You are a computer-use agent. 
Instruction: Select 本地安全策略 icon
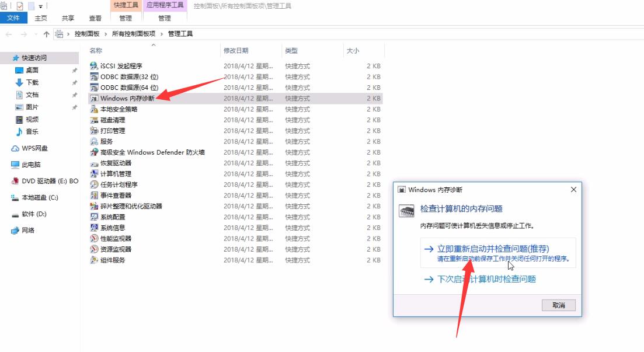coord(94,109)
